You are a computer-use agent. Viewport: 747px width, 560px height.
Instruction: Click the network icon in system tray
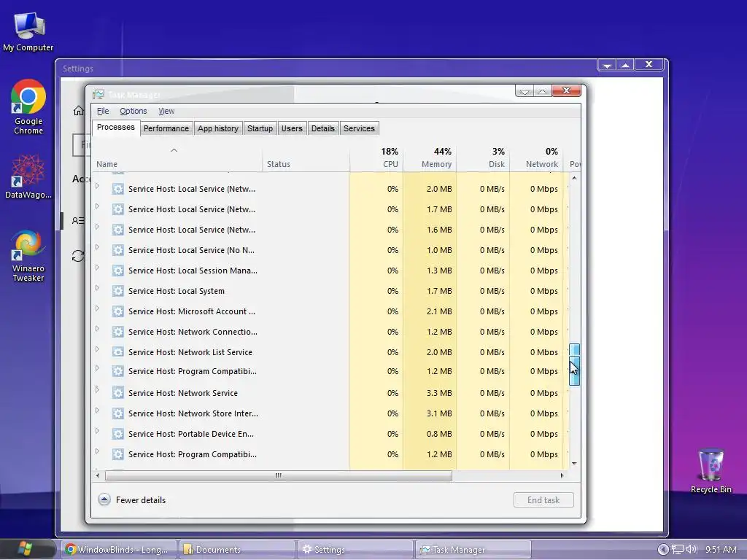(x=678, y=550)
